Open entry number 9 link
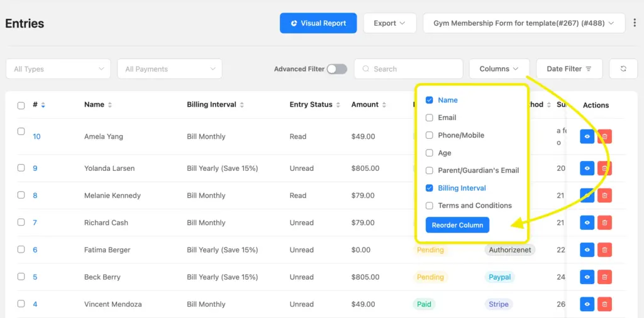This screenshot has height=318, width=644. [x=35, y=168]
